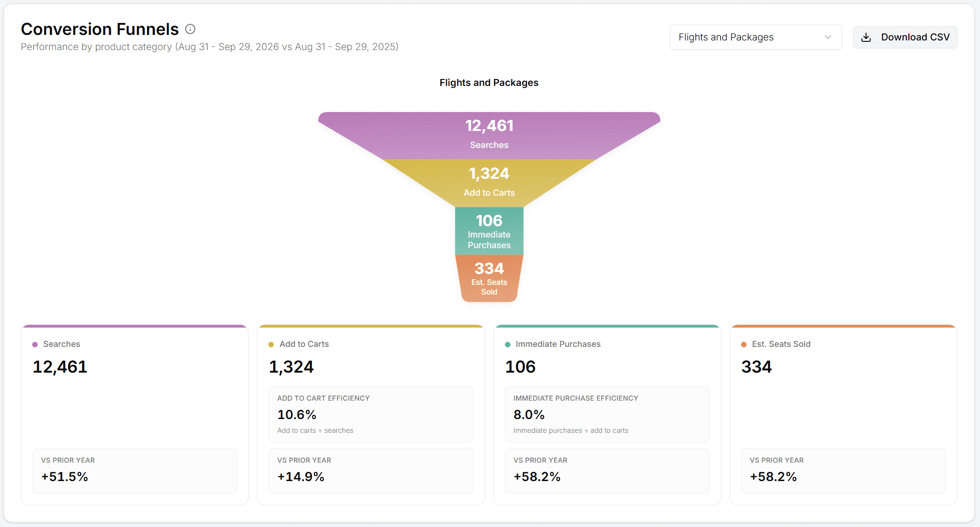980x527 pixels.
Task: Click the 106 value in Immediate Purchases card
Action: 521,367
